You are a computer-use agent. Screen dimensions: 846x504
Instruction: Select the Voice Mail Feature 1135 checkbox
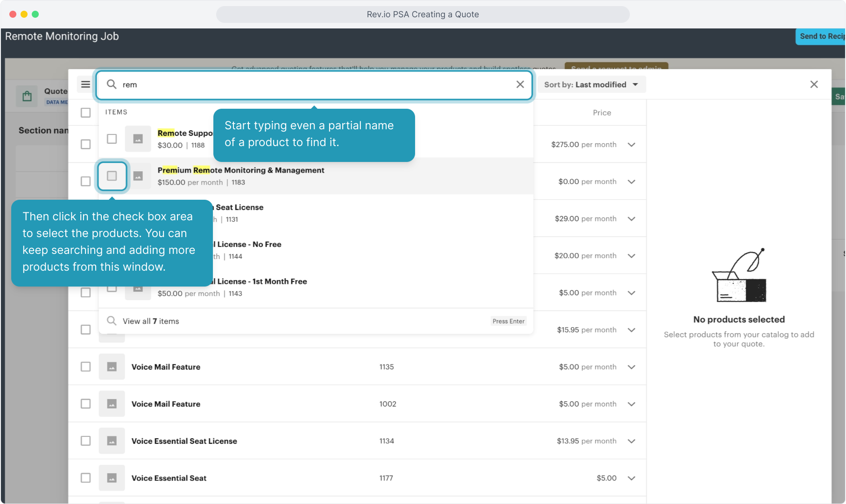[x=85, y=367]
